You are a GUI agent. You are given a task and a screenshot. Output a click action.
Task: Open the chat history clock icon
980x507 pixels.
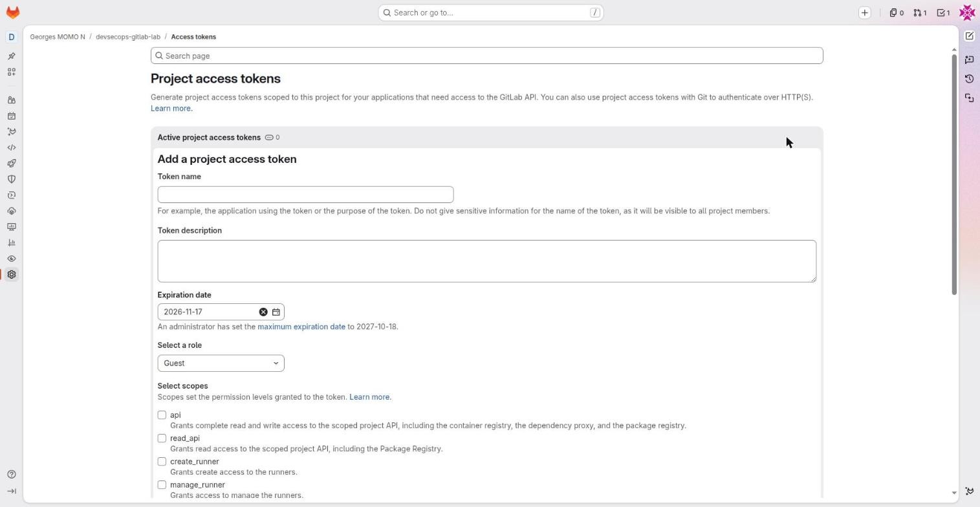tap(969, 79)
